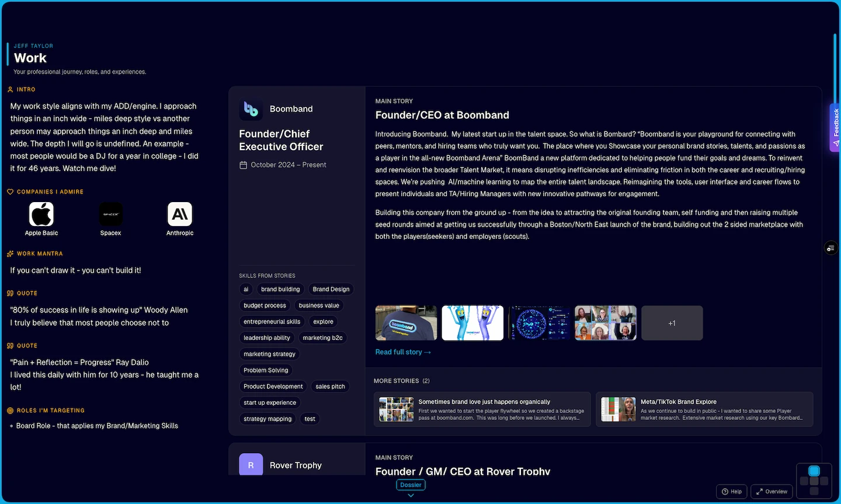Image resolution: width=841 pixels, height=504 pixels.
Task: Click the vertical scrollbar on right edge
Action: coord(835,70)
